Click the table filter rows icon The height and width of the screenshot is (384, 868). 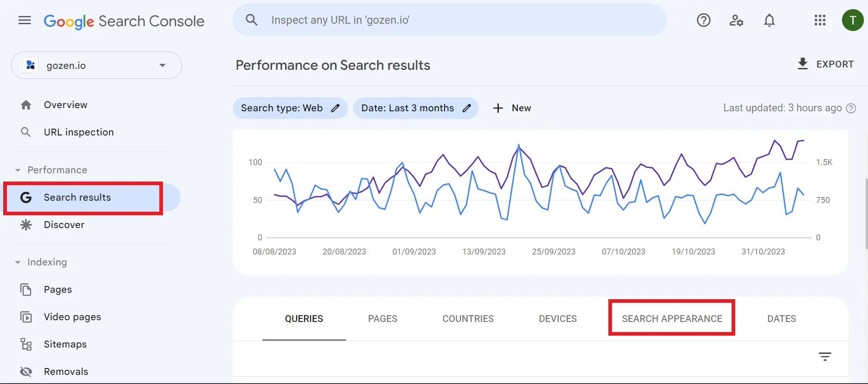(x=825, y=357)
